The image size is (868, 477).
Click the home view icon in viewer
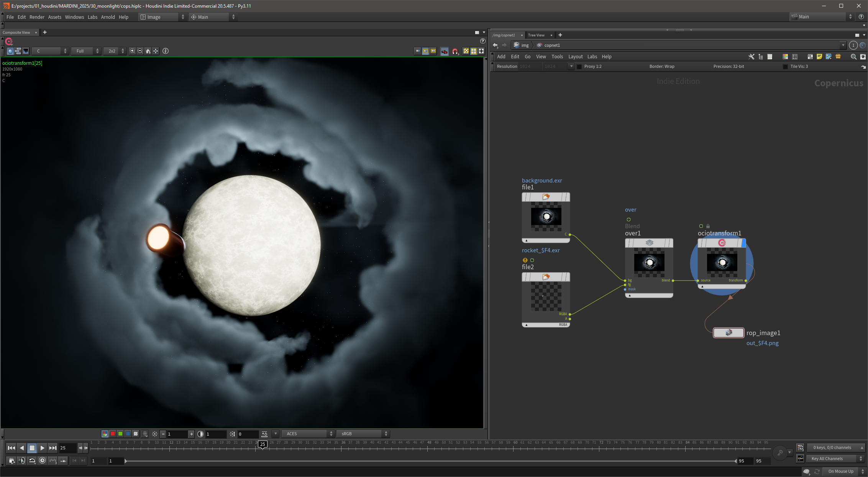tap(148, 51)
